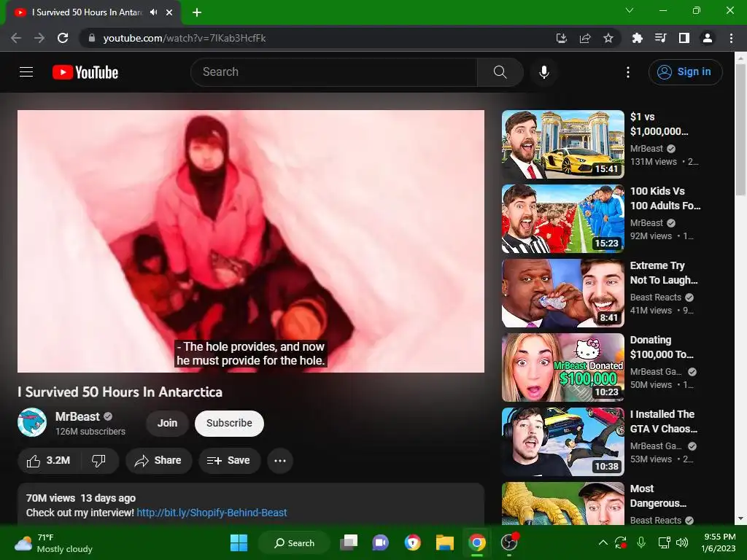Show hidden system tray icons

(x=603, y=542)
